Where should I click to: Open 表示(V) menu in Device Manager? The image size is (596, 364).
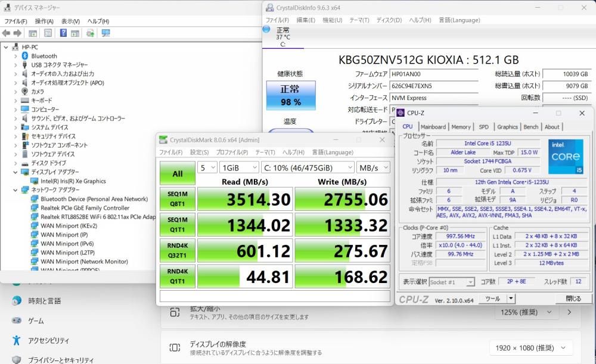[x=70, y=21]
